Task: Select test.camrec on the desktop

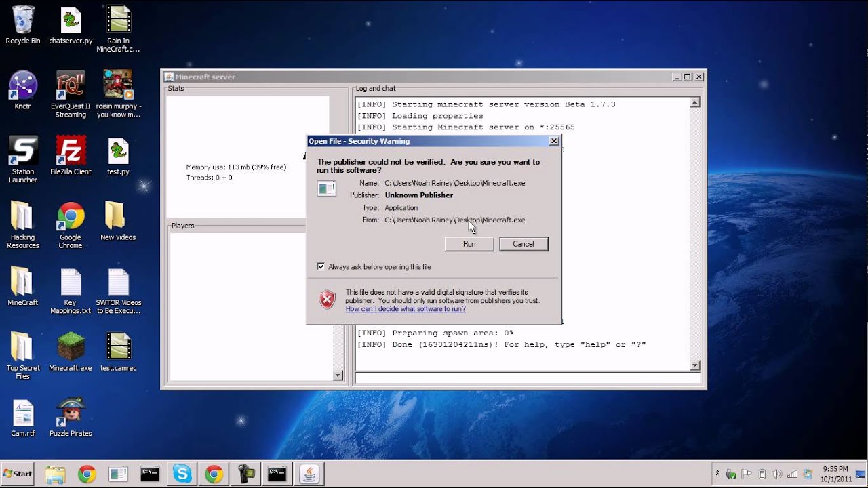Action: pyautogui.click(x=118, y=352)
